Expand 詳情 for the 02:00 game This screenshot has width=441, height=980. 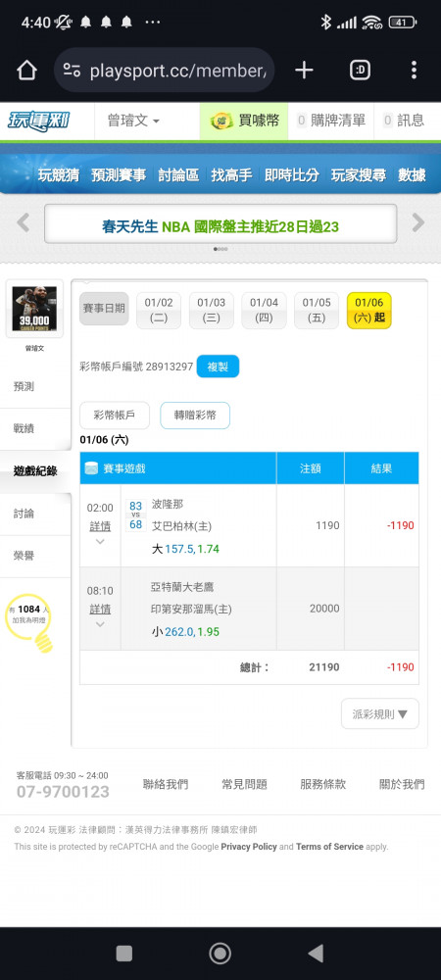tap(100, 527)
